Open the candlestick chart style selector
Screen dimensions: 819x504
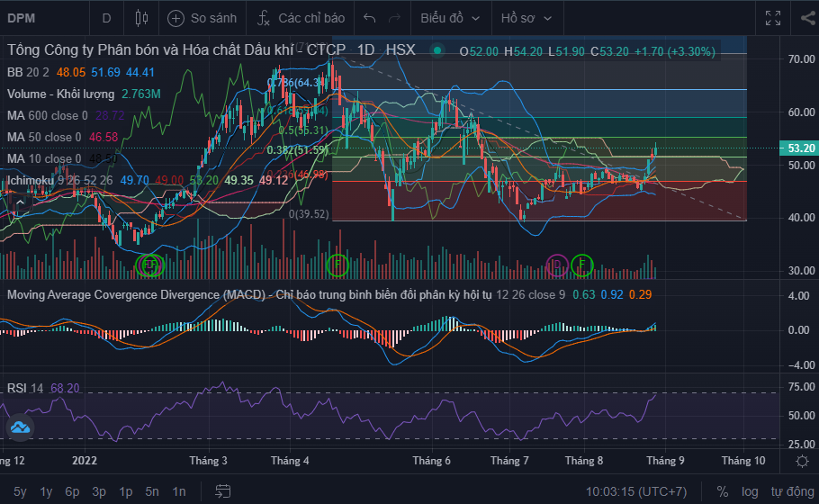click(141, 18)
